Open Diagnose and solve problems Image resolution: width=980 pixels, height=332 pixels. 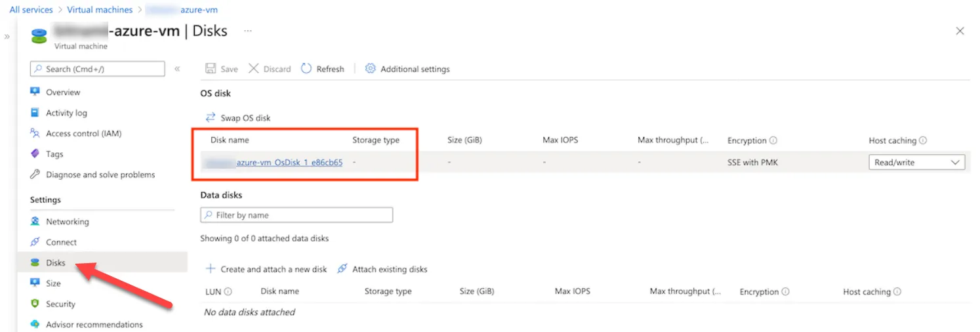pos(100,175)
